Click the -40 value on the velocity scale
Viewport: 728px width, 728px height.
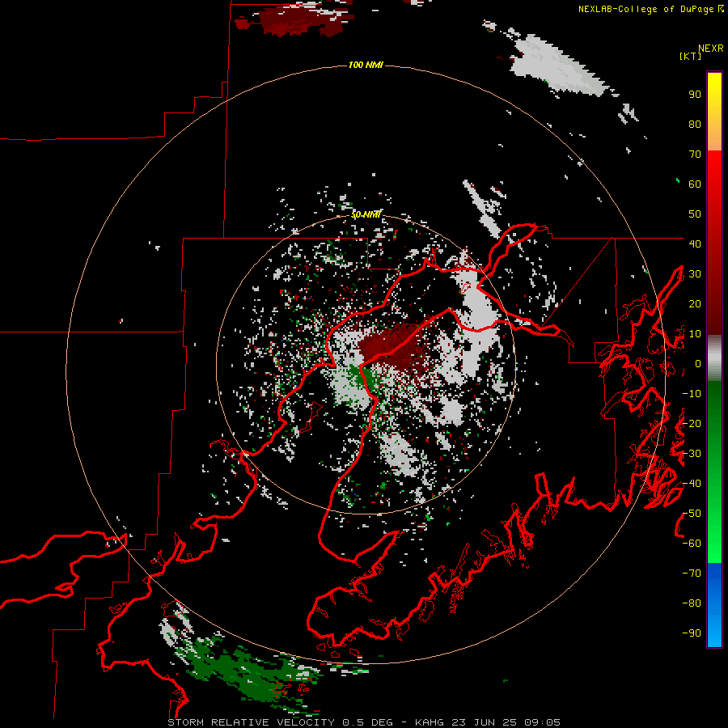692,484
